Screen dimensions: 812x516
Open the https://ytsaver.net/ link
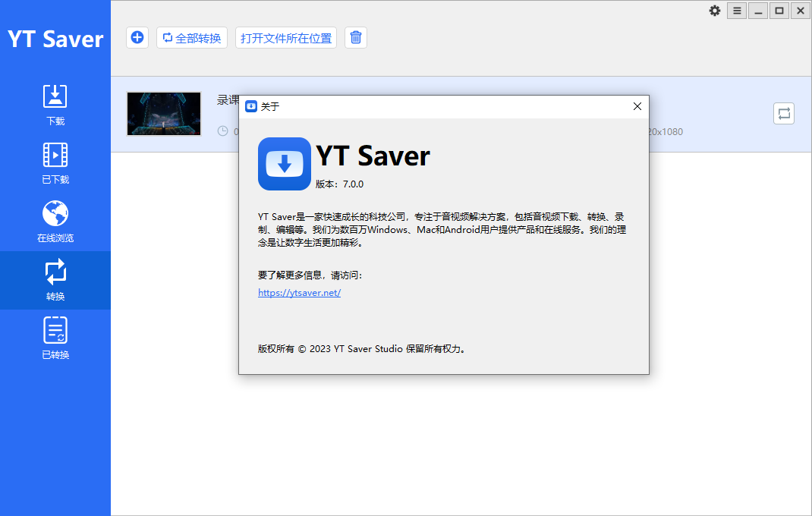(299, 293)
